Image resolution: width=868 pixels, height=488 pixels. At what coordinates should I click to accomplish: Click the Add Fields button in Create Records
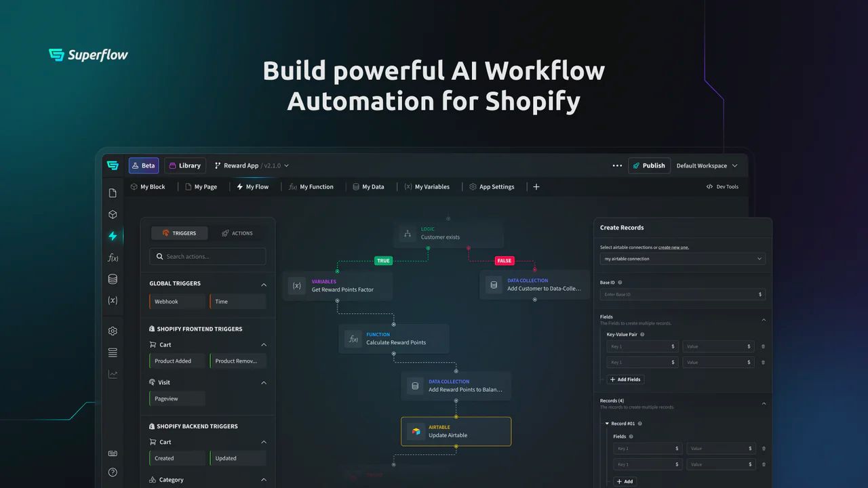pos(625,380)
